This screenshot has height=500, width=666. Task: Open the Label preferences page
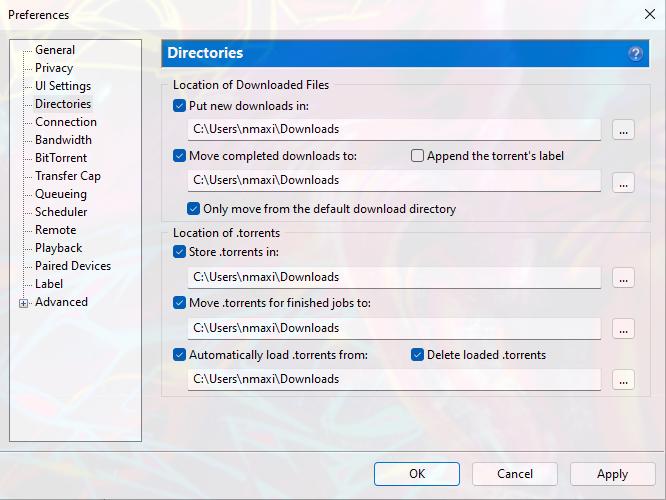[x=49, y=284]
